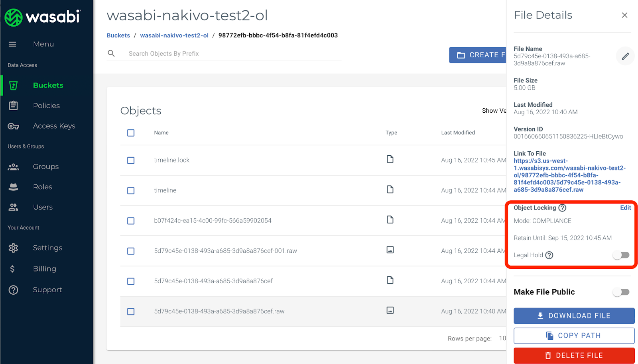Click Edit next to Object Locking
Screen dimensions: 638x364
625,208
